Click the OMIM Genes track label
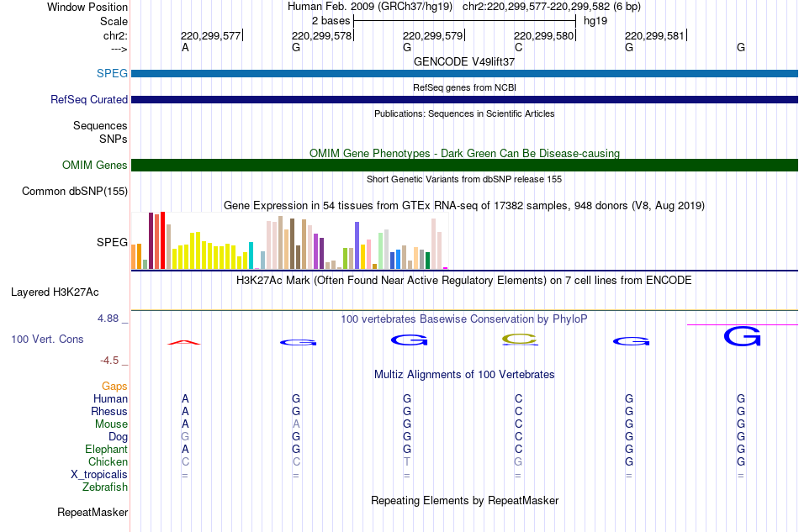 pyautogui.click(x=95, y=166)
